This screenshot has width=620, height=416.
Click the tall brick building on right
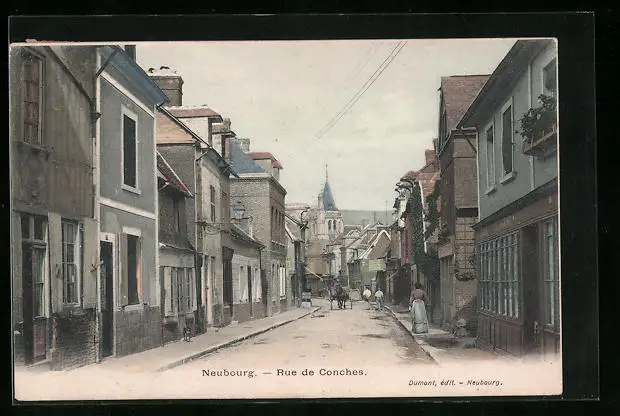pyautogui.click(x=458, y=200)
